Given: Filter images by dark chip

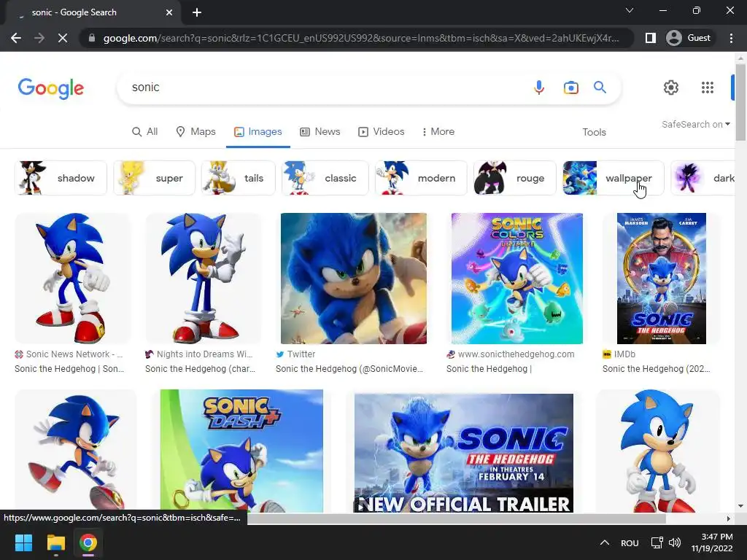Looking at the screenshot, I should pyautogui.click(x=703, y=178).
